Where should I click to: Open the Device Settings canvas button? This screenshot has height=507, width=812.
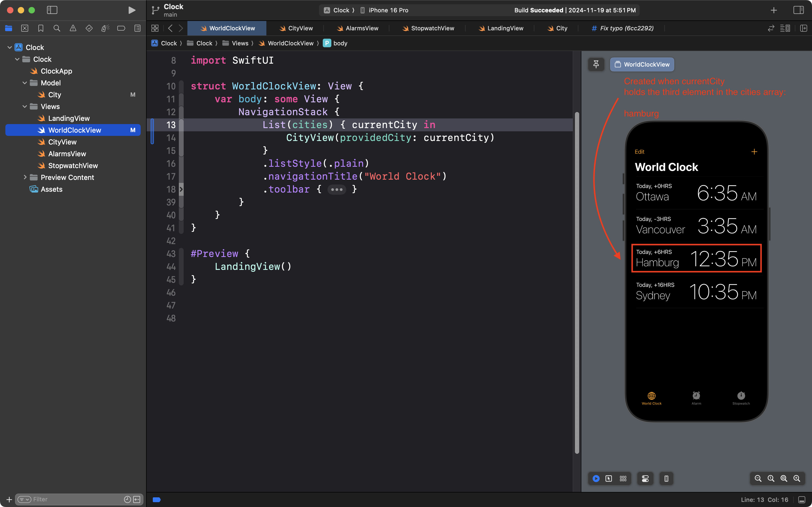(645, 479)
